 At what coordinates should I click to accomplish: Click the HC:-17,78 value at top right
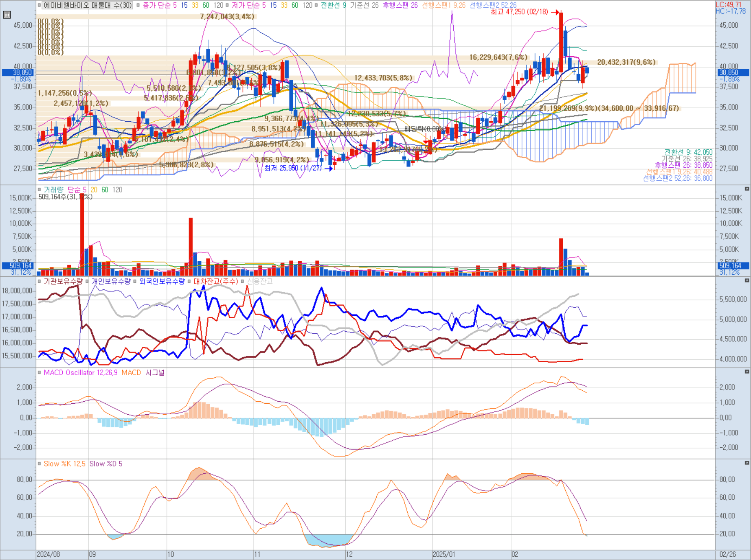click(x=731, y=11)
